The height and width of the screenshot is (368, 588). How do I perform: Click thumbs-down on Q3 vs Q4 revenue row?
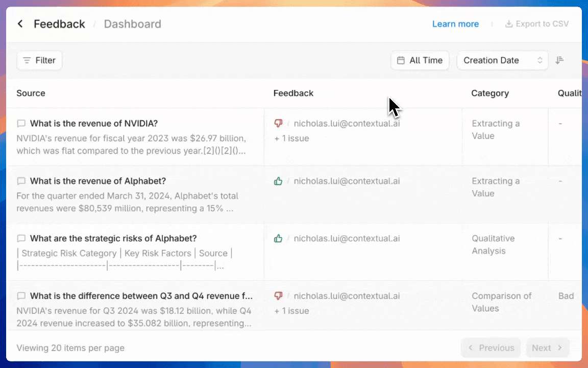pos(278,296)
